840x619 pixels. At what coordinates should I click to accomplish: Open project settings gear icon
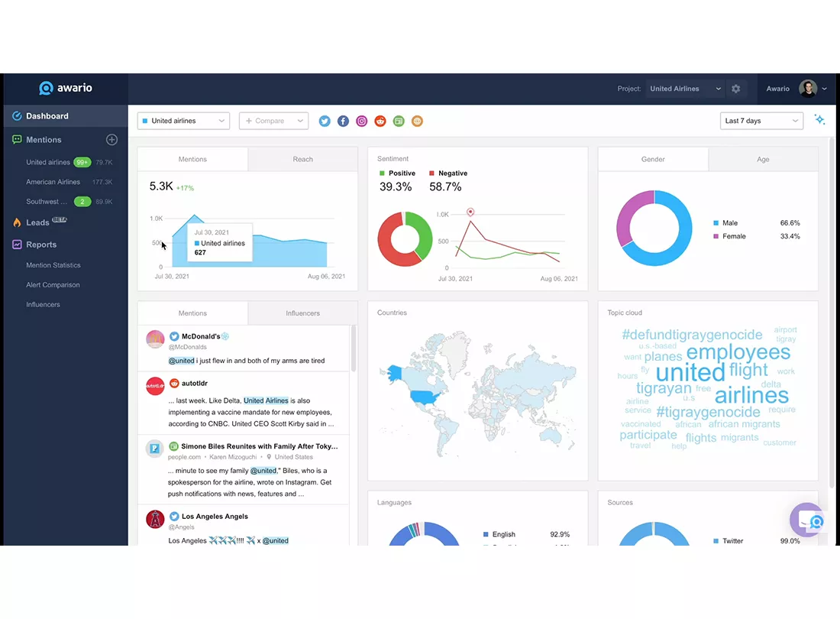click(x=736, y=89)
